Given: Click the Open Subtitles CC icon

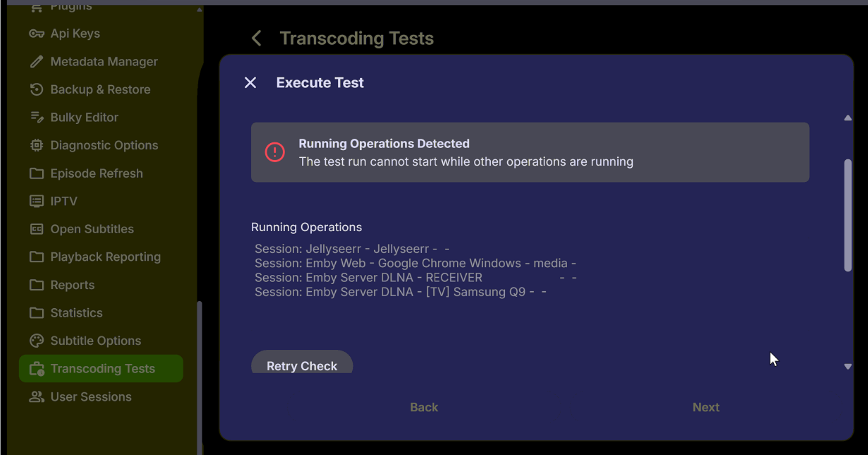Looking at the screenshot, I should [x=36, y=229].
